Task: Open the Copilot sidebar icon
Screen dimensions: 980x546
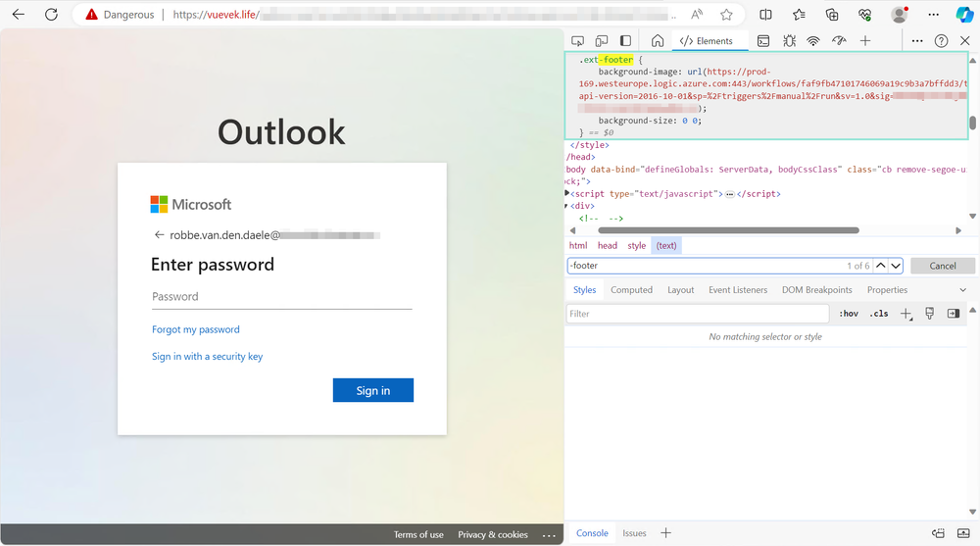Action: [964, 15]
